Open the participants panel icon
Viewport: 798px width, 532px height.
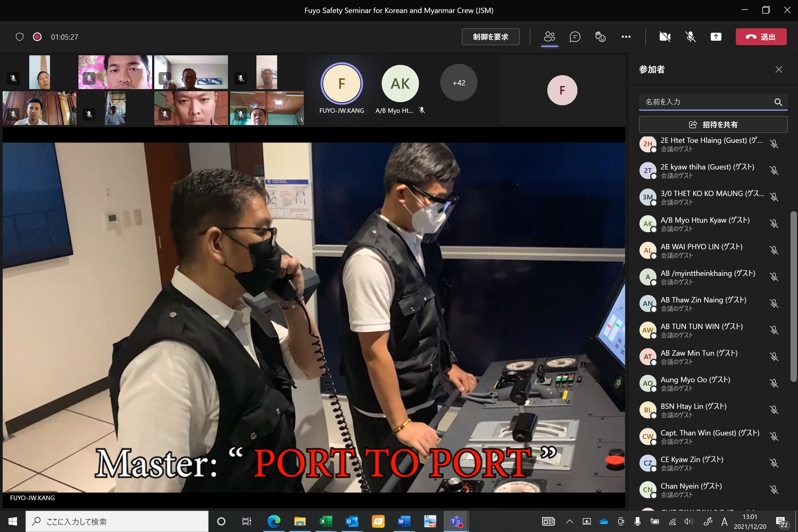pyautogui.click(x=549, y=37)
